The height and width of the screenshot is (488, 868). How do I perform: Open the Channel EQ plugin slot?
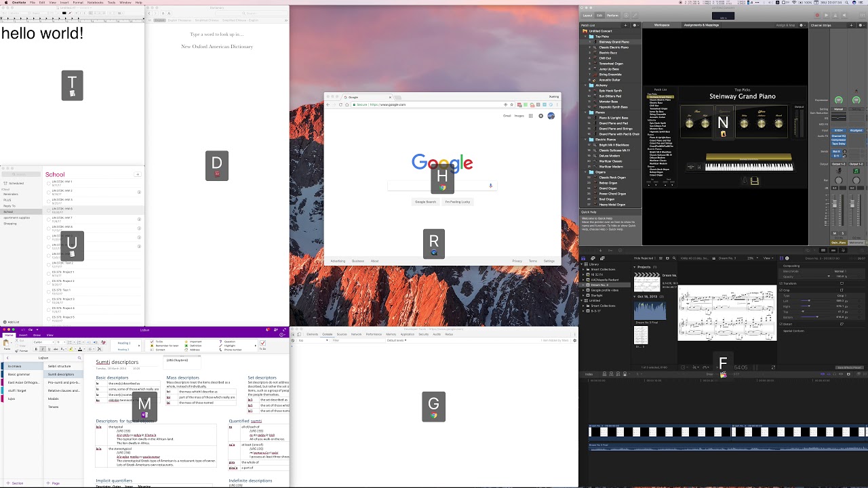click(x=839, y=136)
